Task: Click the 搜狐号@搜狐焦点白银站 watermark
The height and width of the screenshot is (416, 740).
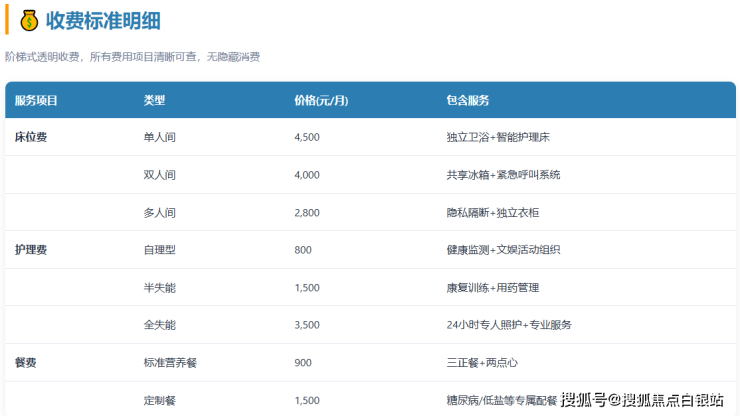Action: [x=642, y=400]
